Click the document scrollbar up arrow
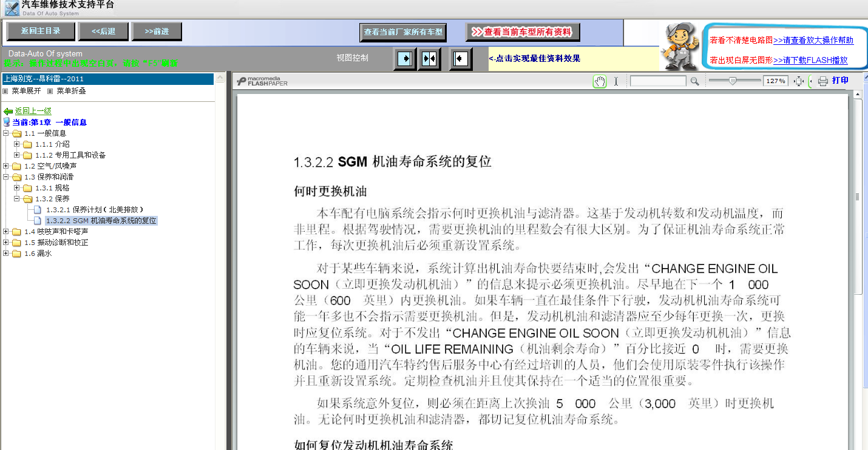Screen dimensions: 868x450 (x=857, y=95)
